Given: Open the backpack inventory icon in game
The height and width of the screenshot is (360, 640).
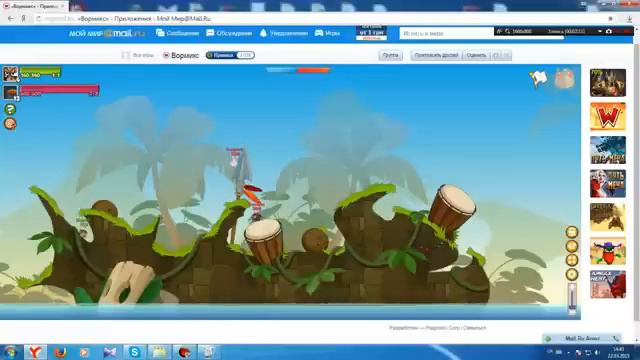Looking at the screenshot, I should point(564,79).
